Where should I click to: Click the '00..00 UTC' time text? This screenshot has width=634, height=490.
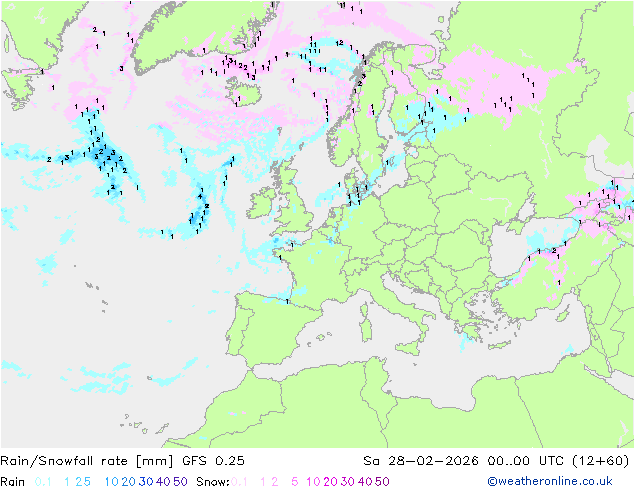pyautogui.click(x=524, y=461)
